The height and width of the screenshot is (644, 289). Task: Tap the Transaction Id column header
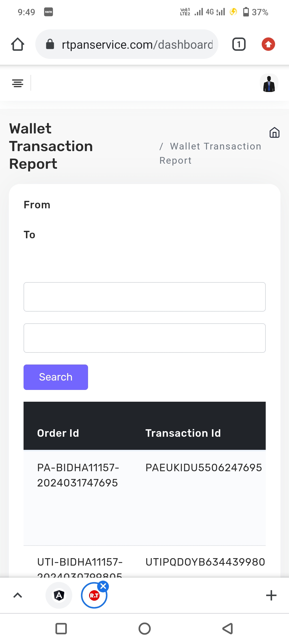click(183, 433)
